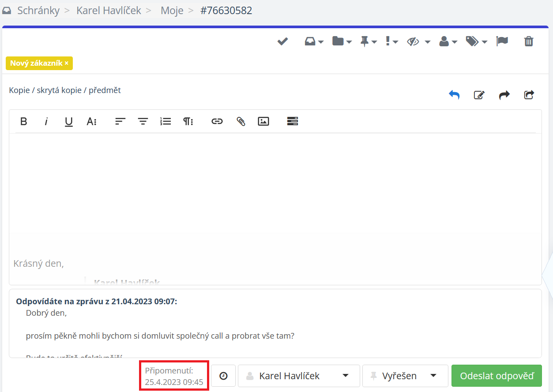The image size is (553, 392).
Task: Click the forward arrow icon
Action: [504, 94]
